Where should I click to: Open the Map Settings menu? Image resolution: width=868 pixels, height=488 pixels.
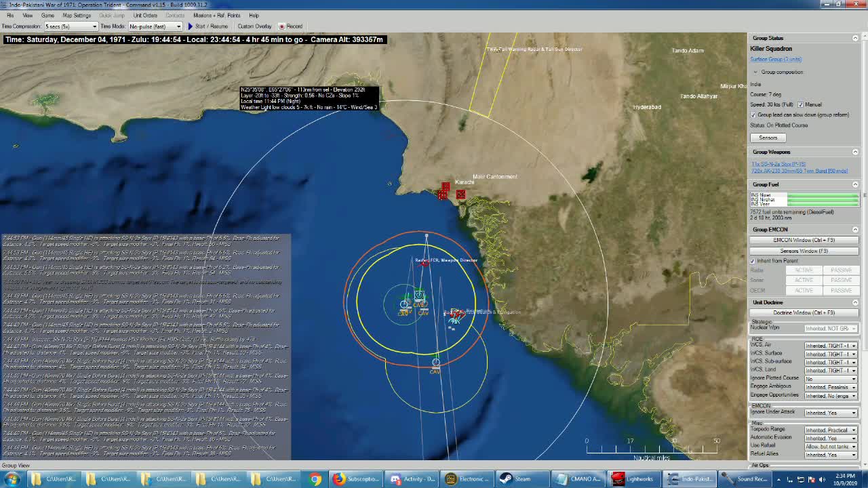[x=77, y=15]
